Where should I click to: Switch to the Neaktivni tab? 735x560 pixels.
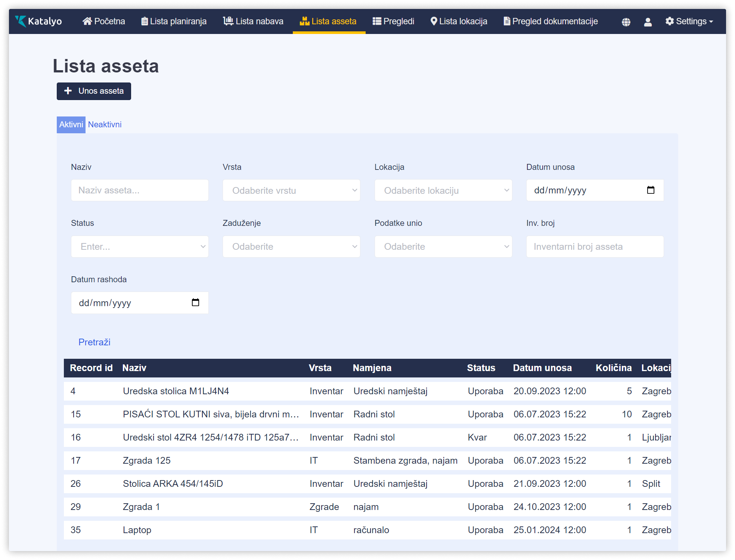pyautogui.click(x=105, y=125)
